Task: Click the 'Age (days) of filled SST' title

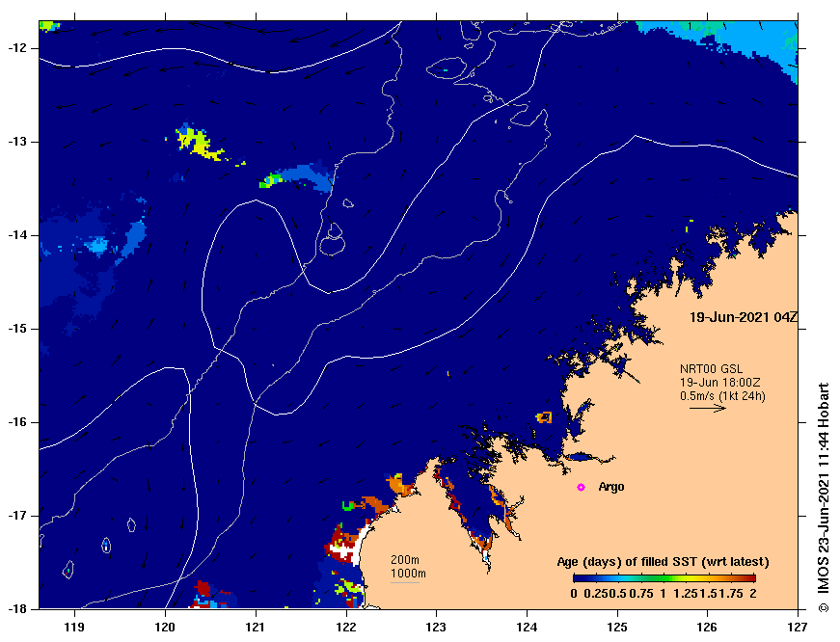Action: [x=664, y=562]
